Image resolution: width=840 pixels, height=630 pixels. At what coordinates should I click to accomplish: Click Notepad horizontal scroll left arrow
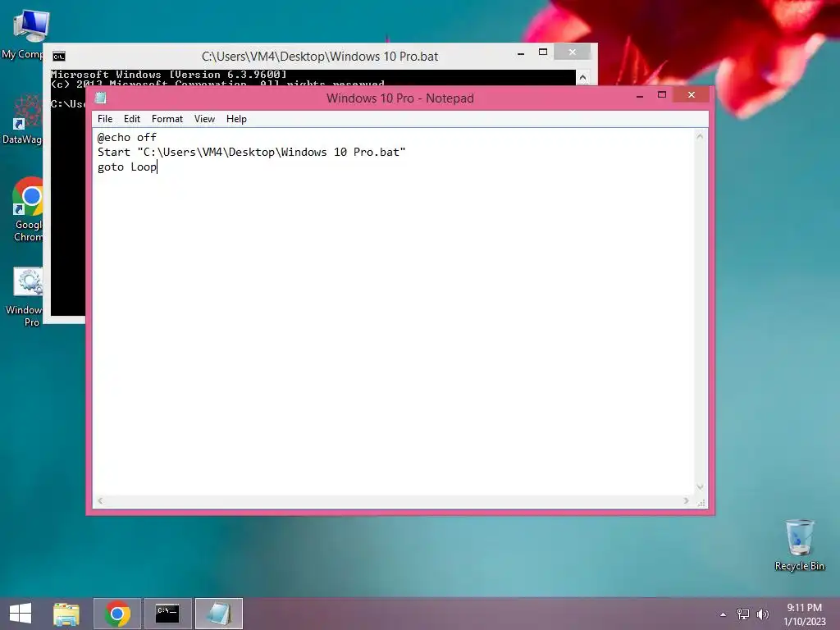coord(100,501)
